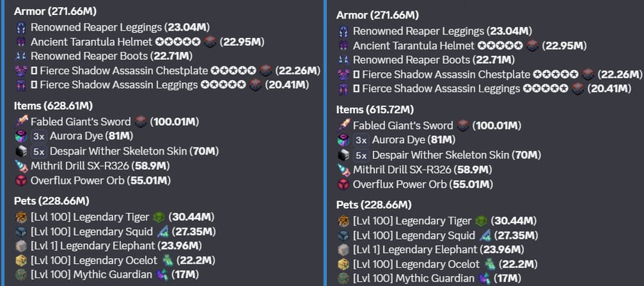The width and height of the screenshot is (644, 286).
Task: Click Tiger's green held-item icon, right panel
Action: click(x=481, y=221)
